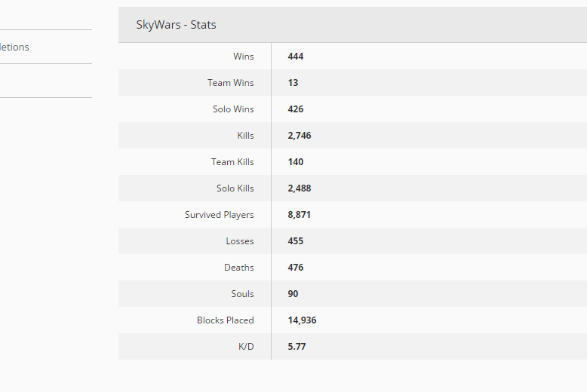
Task: Click the Wins value 444
Action: click(295, 57)
